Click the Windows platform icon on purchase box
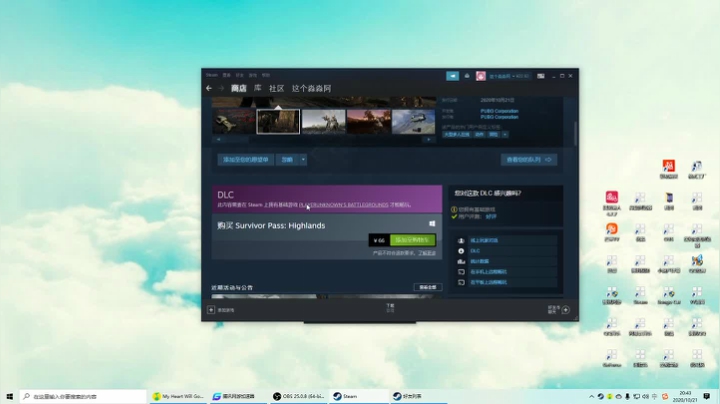The width and height of the screenshot is (720, 404). [x=432, y=224]
